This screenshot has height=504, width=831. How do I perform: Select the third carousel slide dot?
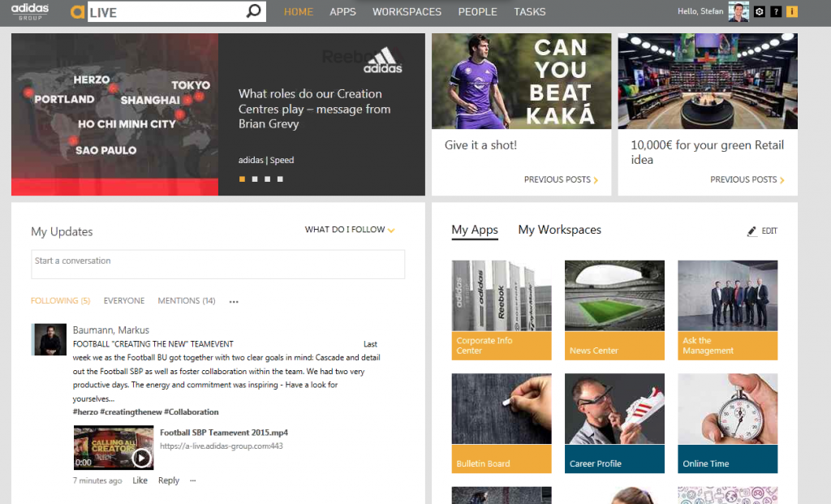click(x=268, y=179)
